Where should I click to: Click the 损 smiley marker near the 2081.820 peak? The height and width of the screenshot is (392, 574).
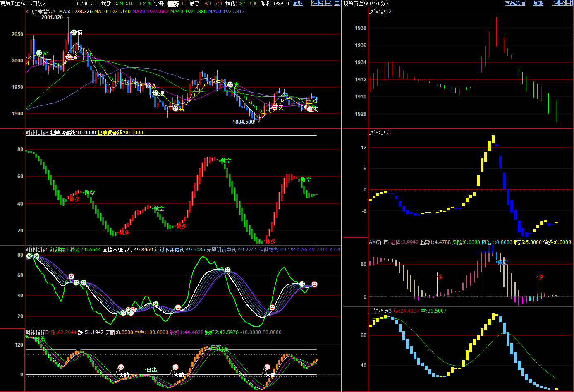click(x=74, y=32)
